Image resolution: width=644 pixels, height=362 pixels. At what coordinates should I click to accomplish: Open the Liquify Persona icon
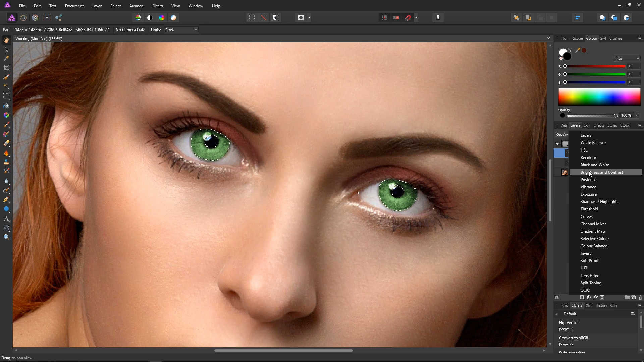pos(23,18)
